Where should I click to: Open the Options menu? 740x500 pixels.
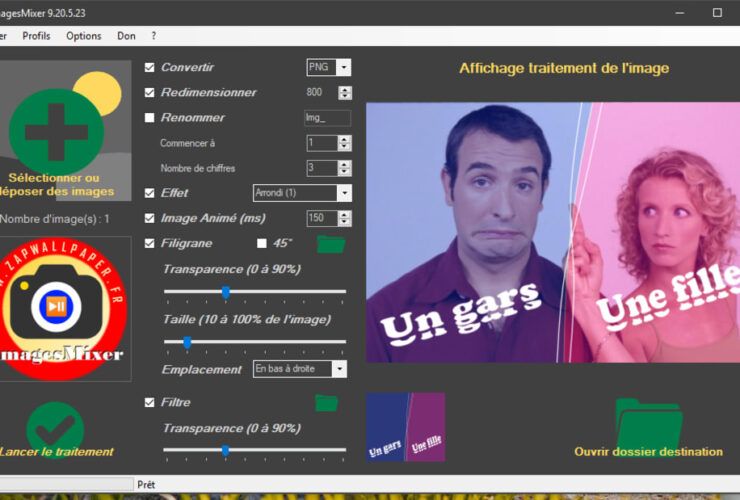(x=84, y=36)
